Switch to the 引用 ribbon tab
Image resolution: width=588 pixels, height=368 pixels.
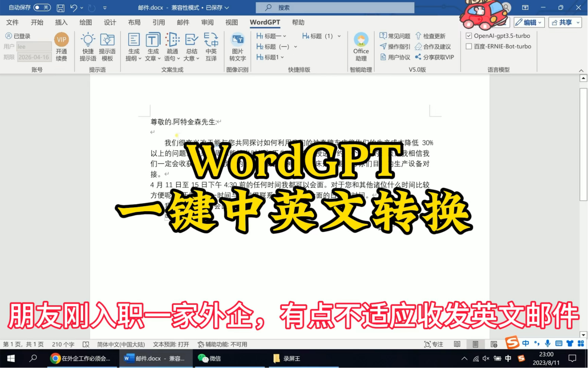[x=159, y=22]
